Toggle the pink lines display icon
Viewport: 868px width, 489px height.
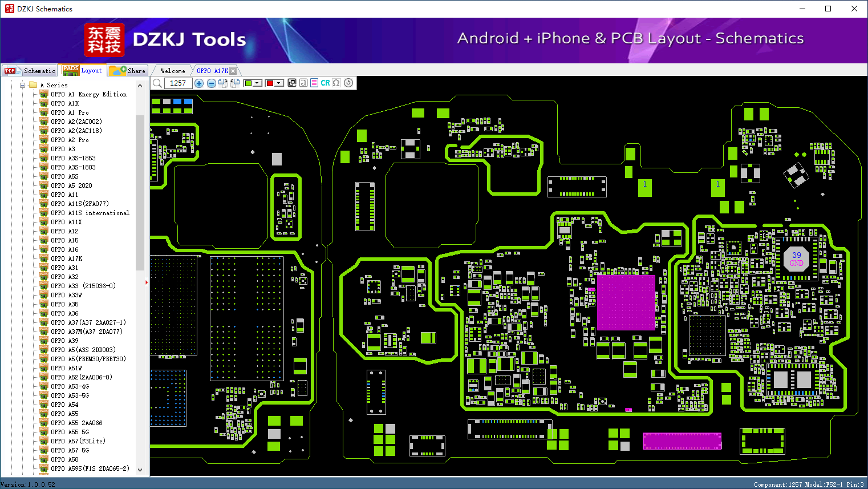[314, 83]
